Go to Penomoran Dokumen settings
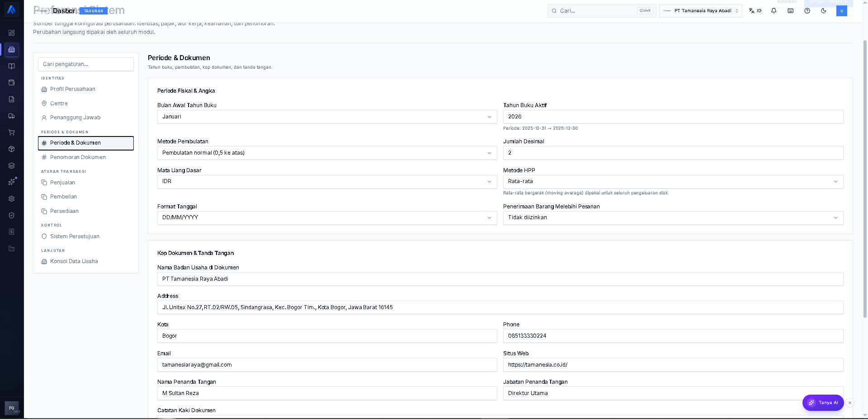Viewport: 868px width, 419px height. coord(86,157)
